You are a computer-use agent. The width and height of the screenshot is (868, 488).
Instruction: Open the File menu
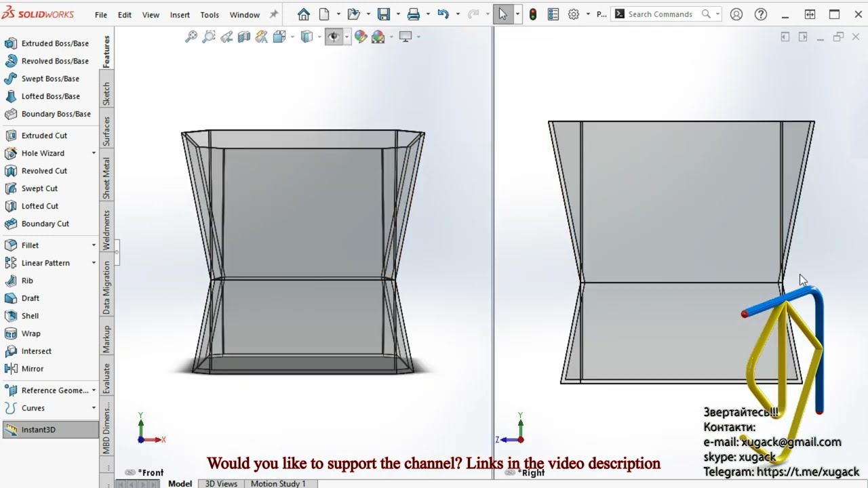pos(101,14)
